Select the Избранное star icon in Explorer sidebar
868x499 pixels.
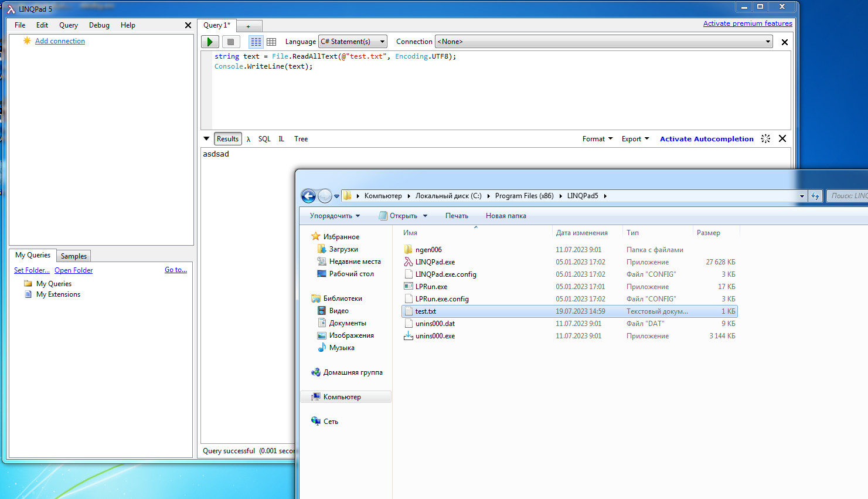pyautogui.click(x=316, y=236)
